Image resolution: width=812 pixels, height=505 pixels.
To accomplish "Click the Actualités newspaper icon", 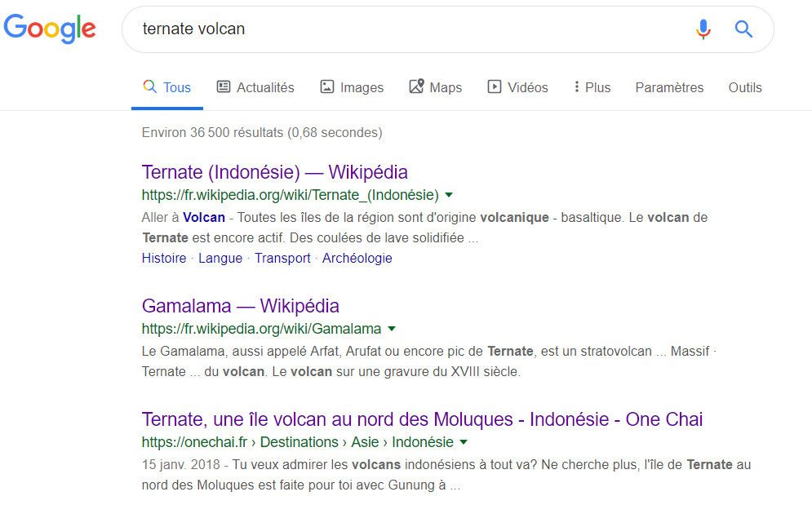I will 223,86.
